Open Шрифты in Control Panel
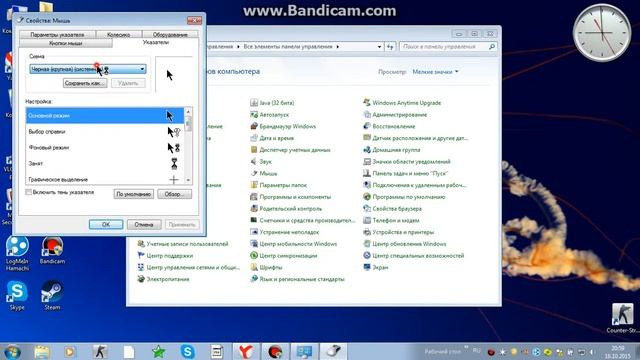This screenshot has width=640, height=360. pos(266,268)
